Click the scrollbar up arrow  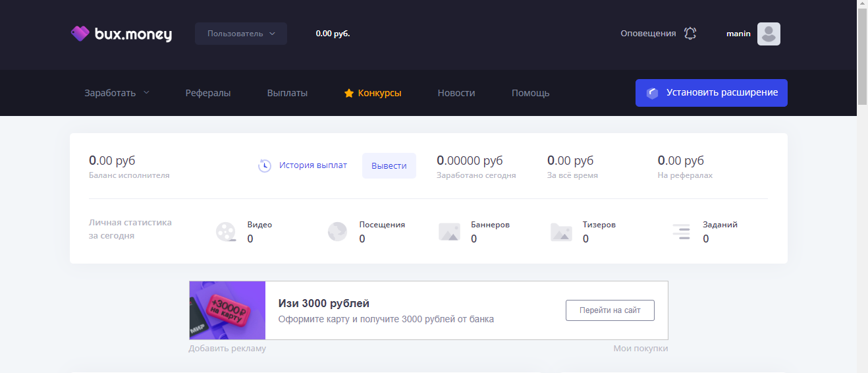862,4
